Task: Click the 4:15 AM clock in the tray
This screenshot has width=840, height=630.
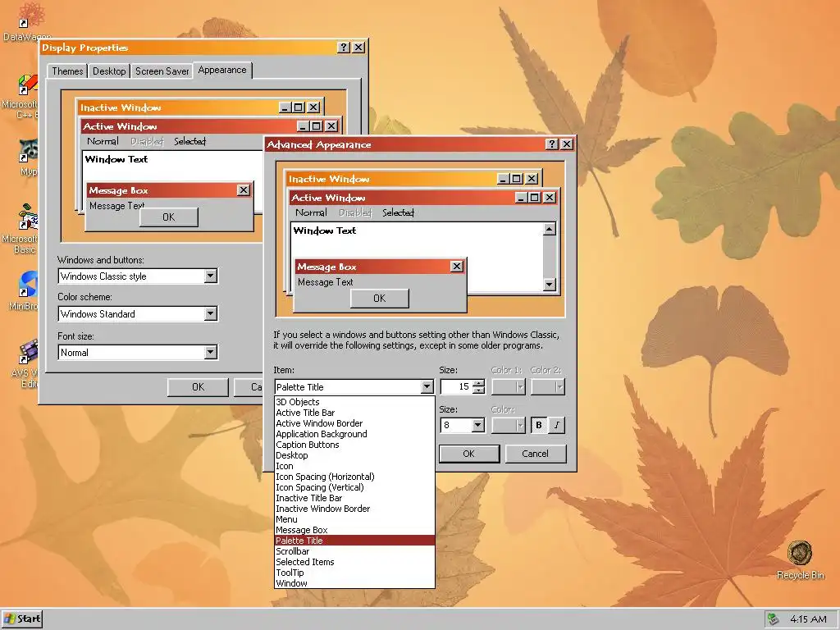Action: coord(808,619)
